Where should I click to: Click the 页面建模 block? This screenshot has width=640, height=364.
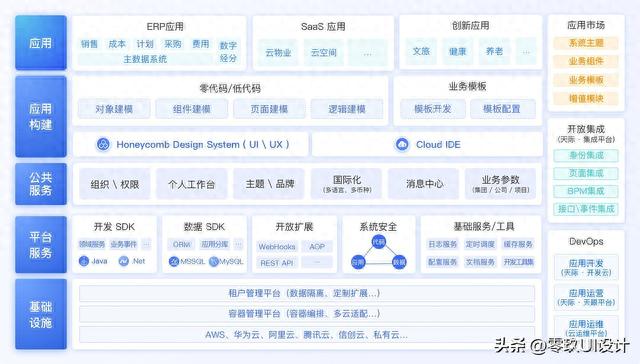tap(269, 109)
